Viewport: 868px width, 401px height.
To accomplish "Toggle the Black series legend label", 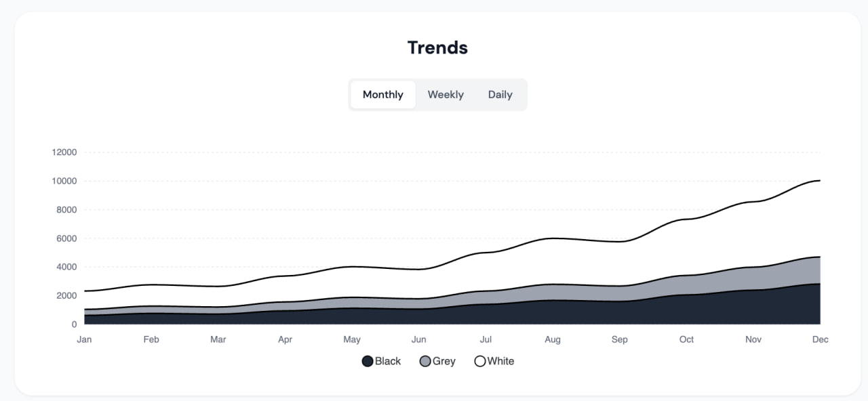I will [388, 361].
